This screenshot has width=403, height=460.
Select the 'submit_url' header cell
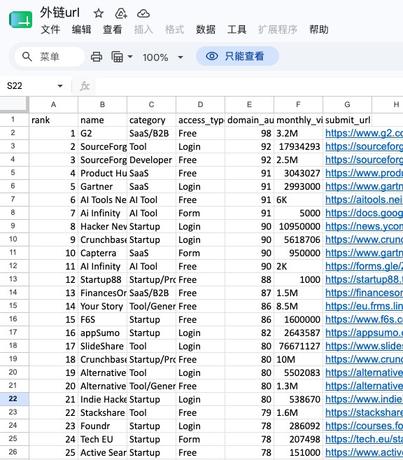[347, 120]
